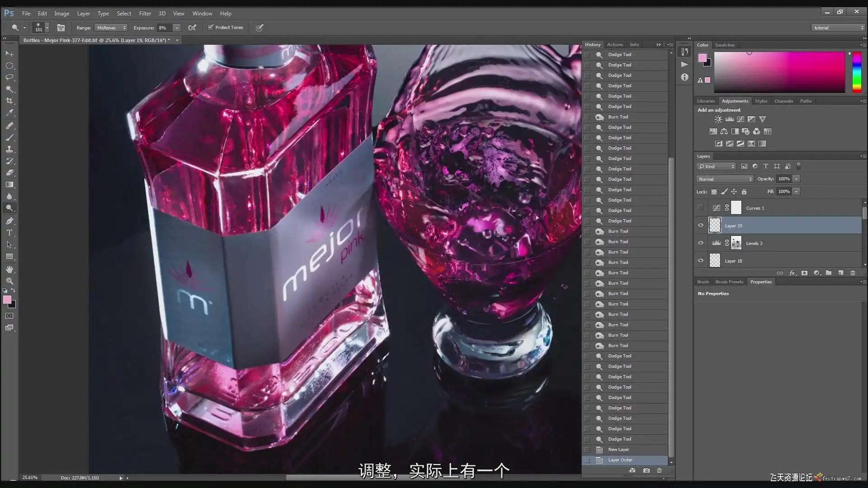Delete layer using trash icon

coord(853,273)
